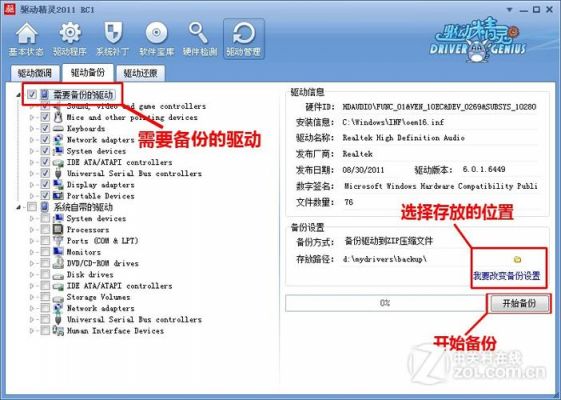The width and height of the screenshot is (561, 400).
Task: Click the Display adapters icon
Action: (58, 185)
